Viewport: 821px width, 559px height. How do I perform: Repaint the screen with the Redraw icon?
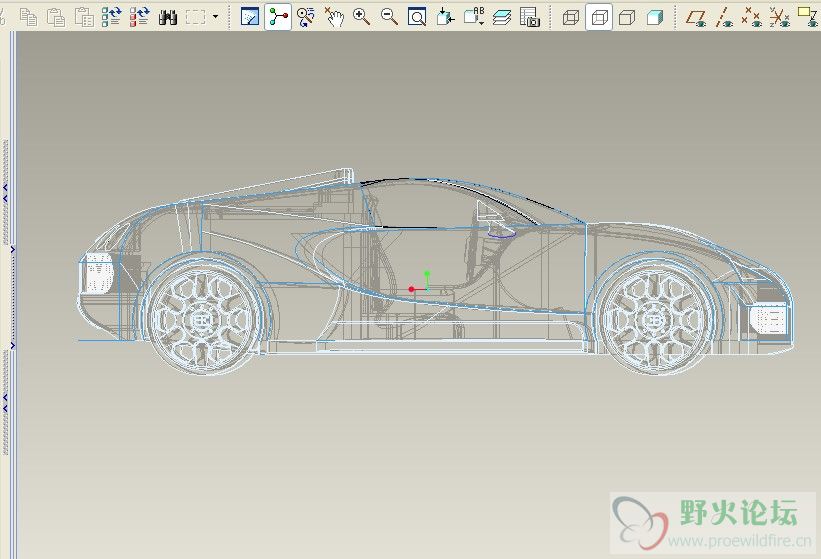point(250,17)
